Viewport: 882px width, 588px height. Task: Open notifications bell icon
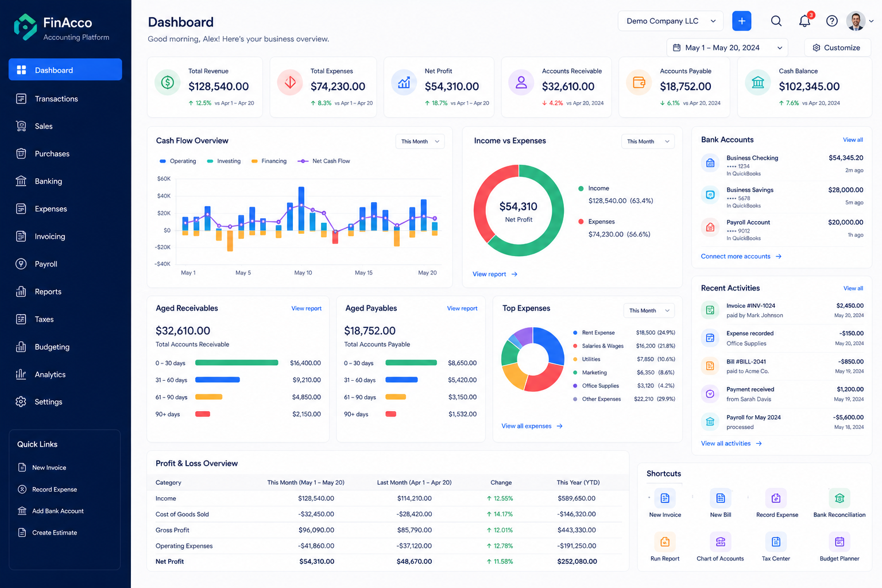click(x=804, y=21)
